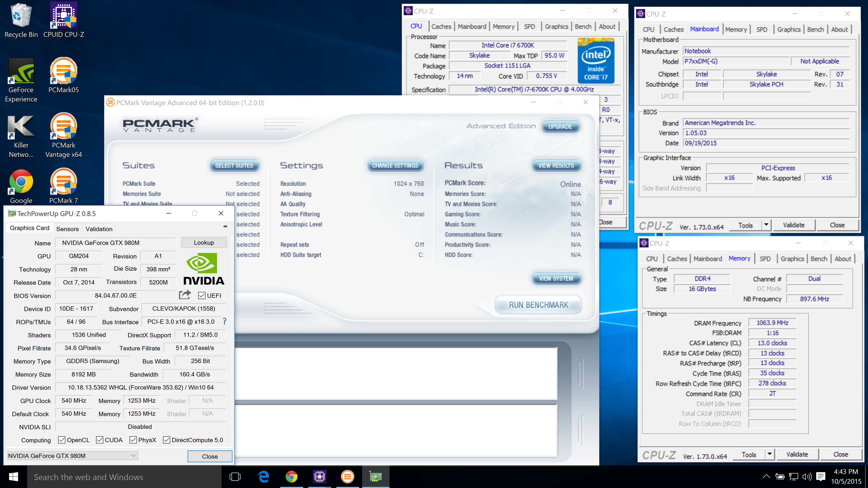
Task: Switch to PCMark Vantage in the taskbar
Action: (347, 477)
